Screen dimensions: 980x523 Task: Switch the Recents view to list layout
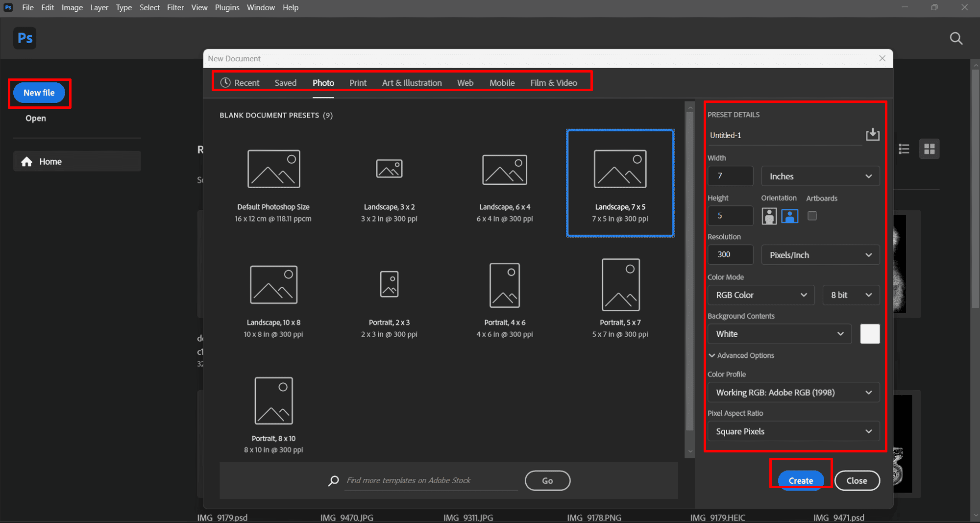pos(904,149)
